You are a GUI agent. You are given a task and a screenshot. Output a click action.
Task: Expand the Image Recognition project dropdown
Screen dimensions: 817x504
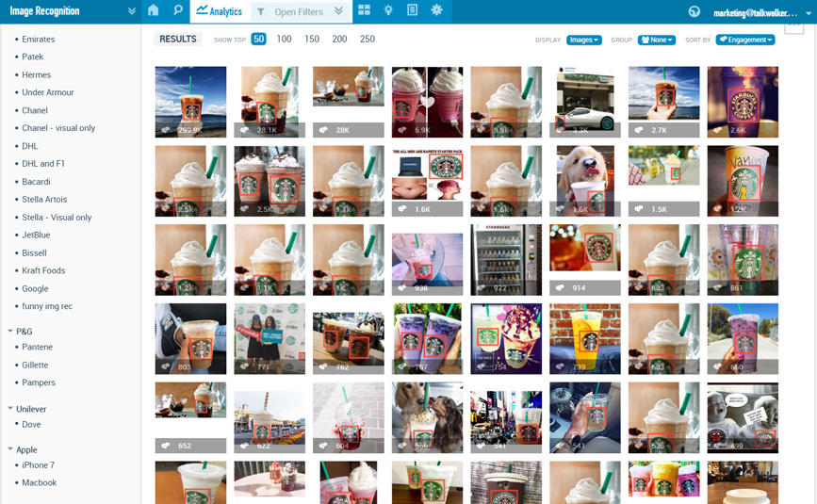pyautogui.click(x=131, y=11)
